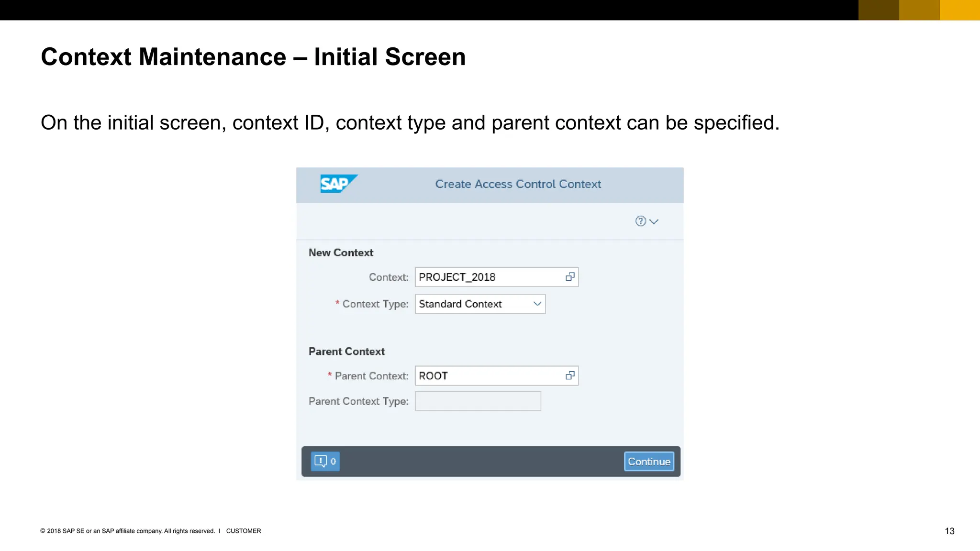Click the CUSTOMER footer text
980x551 pixels.
coord(244,531)
